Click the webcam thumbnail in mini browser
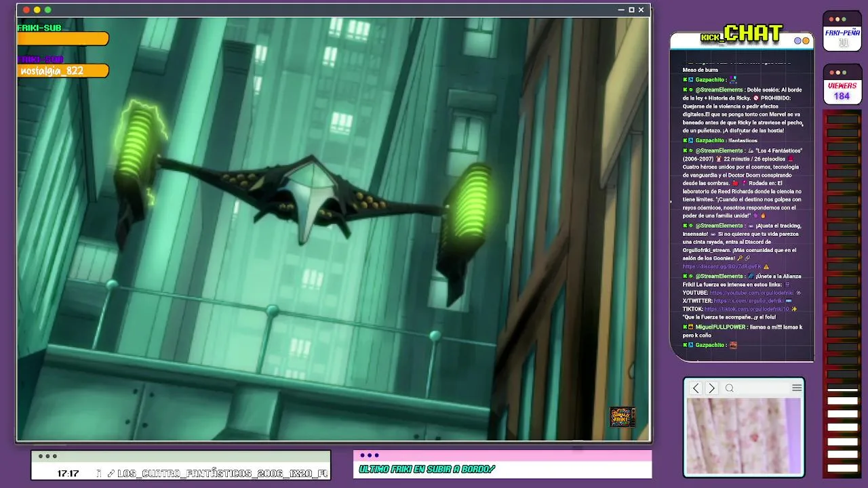The image size is (868, 488). (744, 436)
